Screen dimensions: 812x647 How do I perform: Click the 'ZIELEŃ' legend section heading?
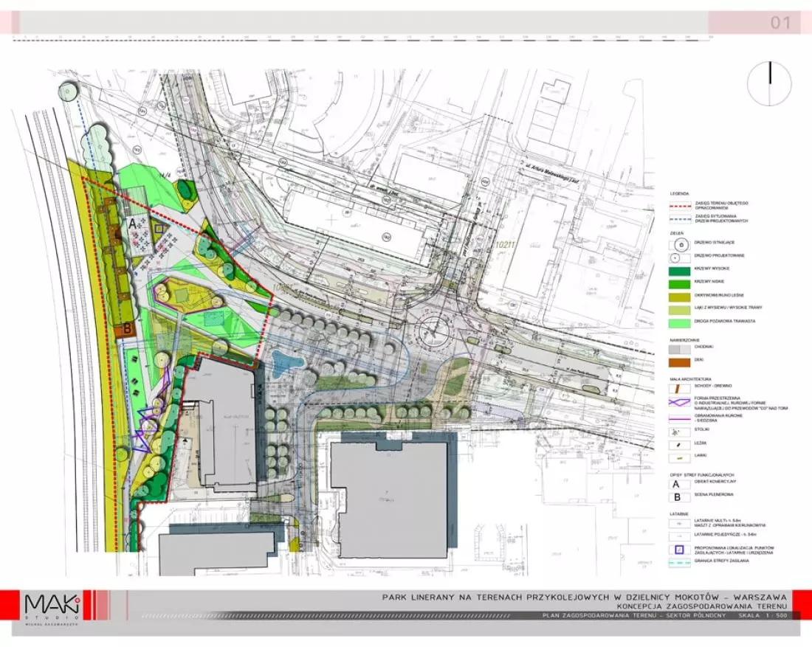coord(675,233)
